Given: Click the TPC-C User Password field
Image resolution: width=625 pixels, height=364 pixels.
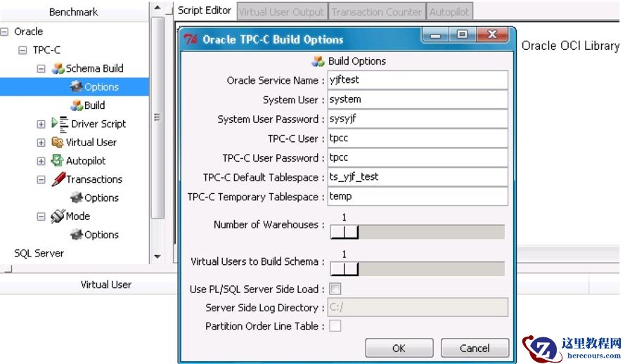Looking at the screenshot, I should point(418,157).
